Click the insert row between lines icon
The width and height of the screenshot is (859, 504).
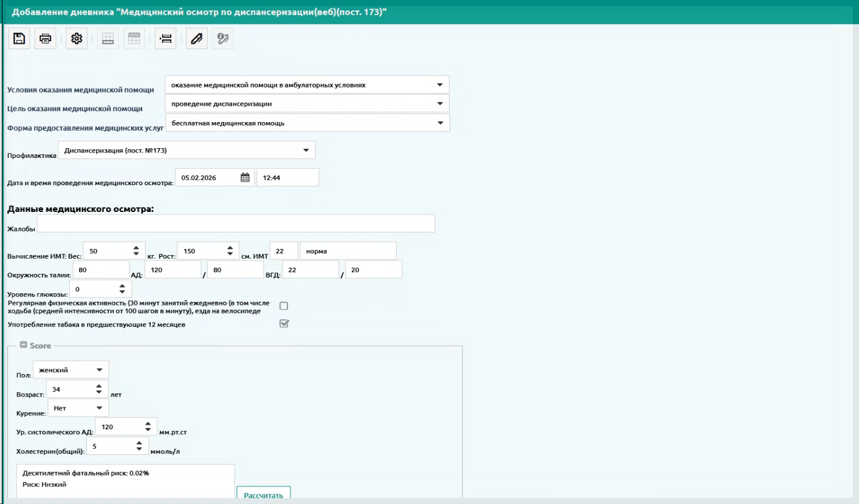tap(165, 39)
